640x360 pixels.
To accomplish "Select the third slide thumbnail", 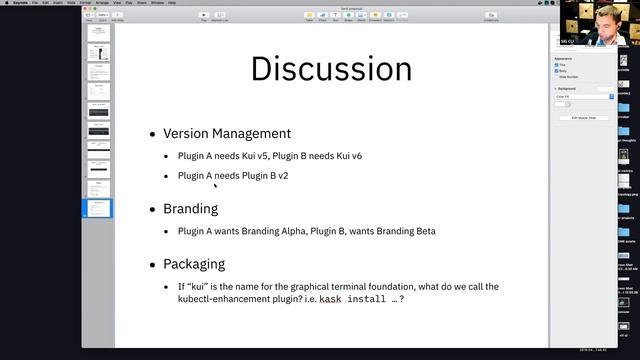I will [99, 72].
